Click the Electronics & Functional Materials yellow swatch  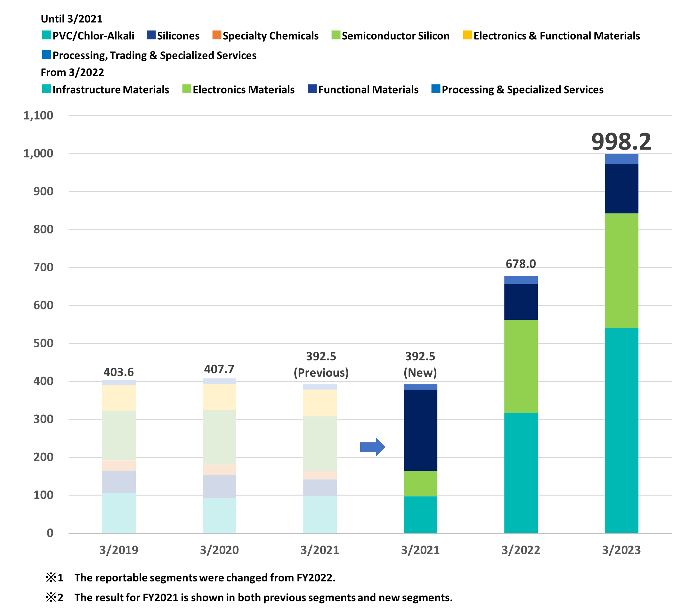click(x=467, y=35)
